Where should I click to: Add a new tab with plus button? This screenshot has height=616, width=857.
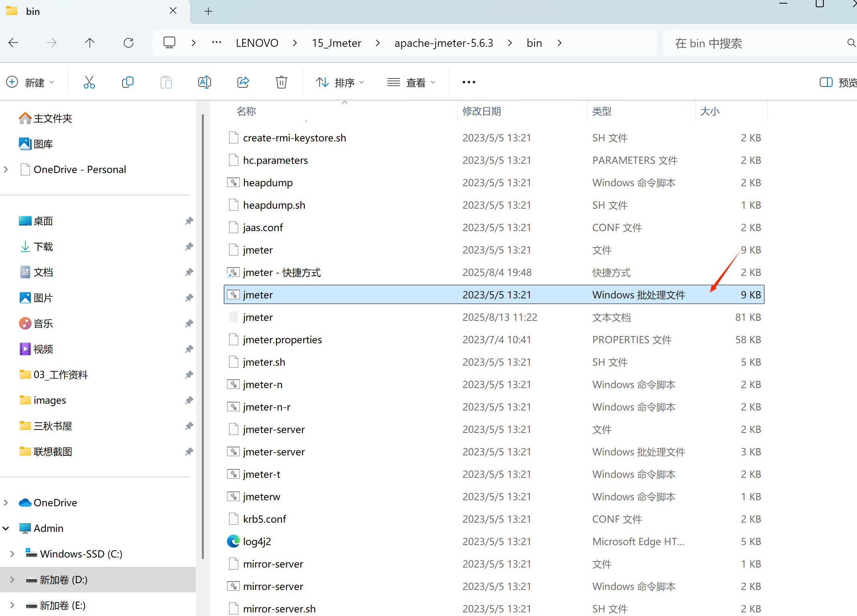tap(208, 11)
